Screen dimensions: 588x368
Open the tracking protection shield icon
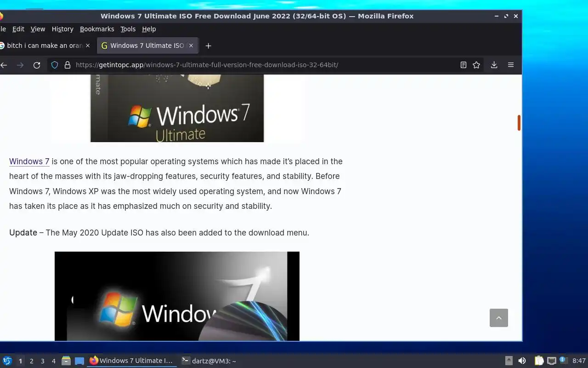pyautogui.click(x=55, y=65)
